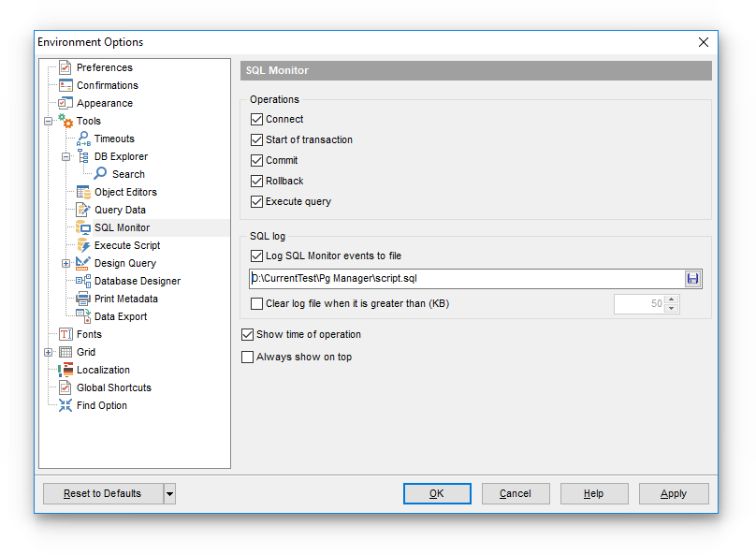Click the log file path text field
The height and width of the screenshot is (555, 756).
pyautogui.click(x=465, y=278)
